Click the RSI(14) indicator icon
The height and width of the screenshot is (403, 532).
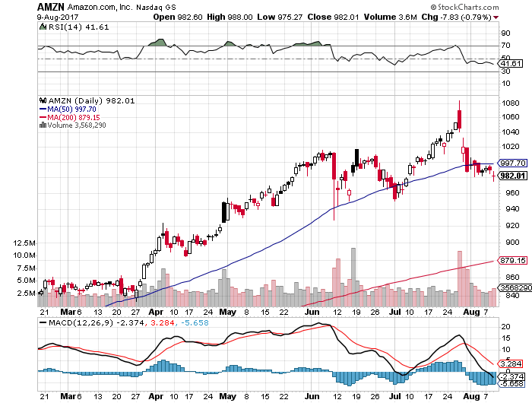tap(43, 27)
